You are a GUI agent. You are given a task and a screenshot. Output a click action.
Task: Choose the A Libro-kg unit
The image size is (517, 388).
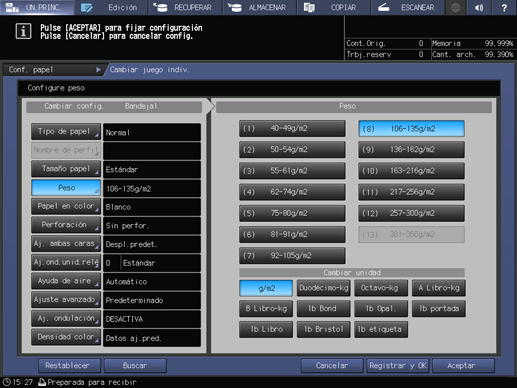point(439,288)
